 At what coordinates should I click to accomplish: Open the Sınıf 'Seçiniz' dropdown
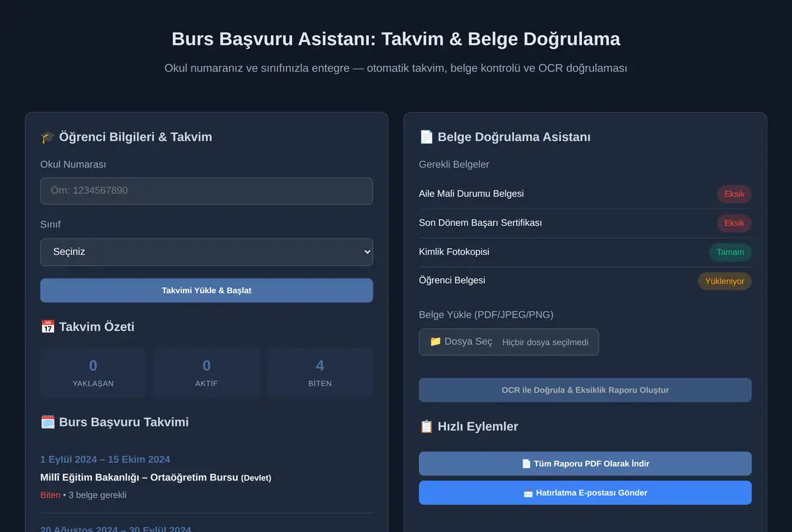click(207, 252)
